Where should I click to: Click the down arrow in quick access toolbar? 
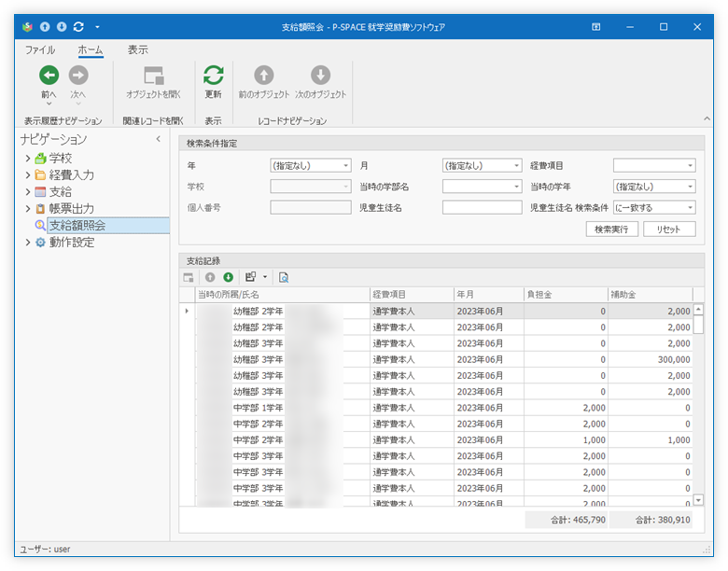(62, 27)
